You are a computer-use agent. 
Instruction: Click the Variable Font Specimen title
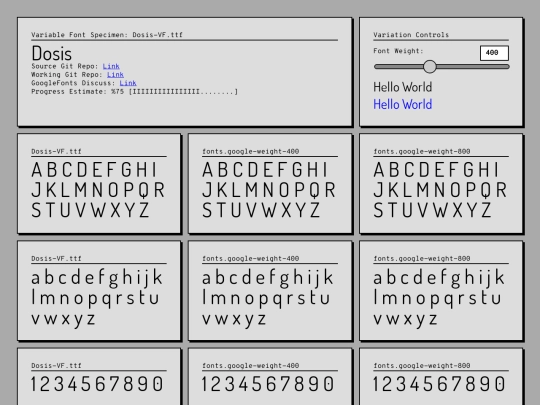[107, 35]
